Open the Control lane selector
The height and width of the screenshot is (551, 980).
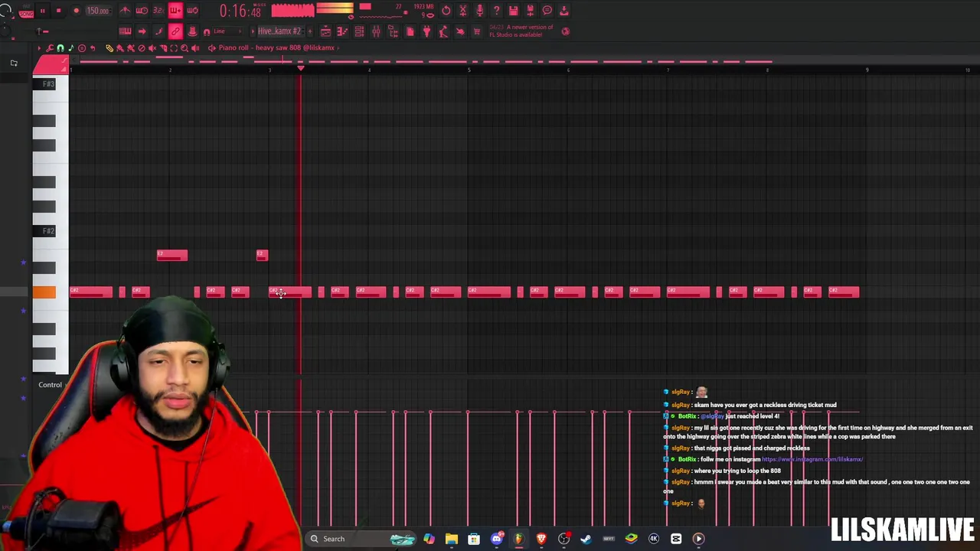click(51, 385)
